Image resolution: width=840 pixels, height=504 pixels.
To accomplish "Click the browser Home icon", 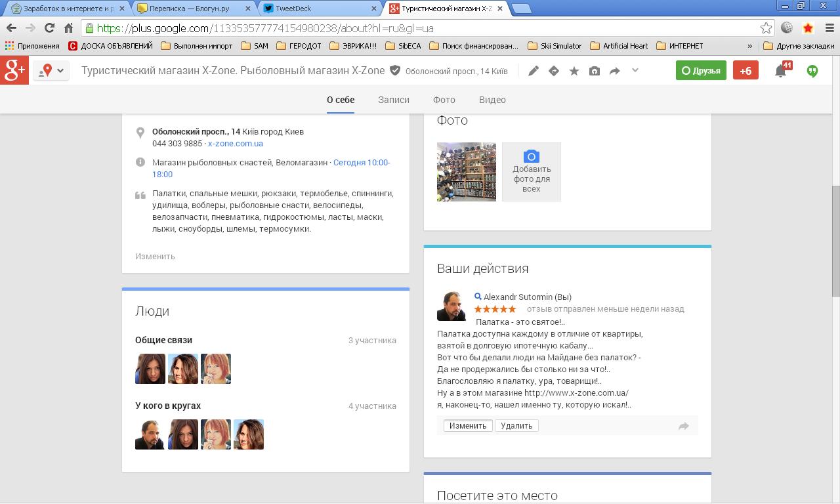I will click(x=68, y=28).
